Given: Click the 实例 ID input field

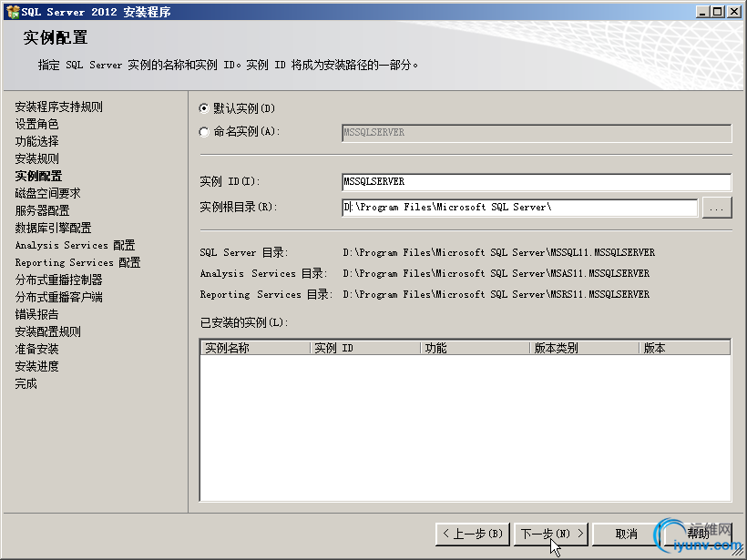Looking at the screenshot, I should [537, 182].
